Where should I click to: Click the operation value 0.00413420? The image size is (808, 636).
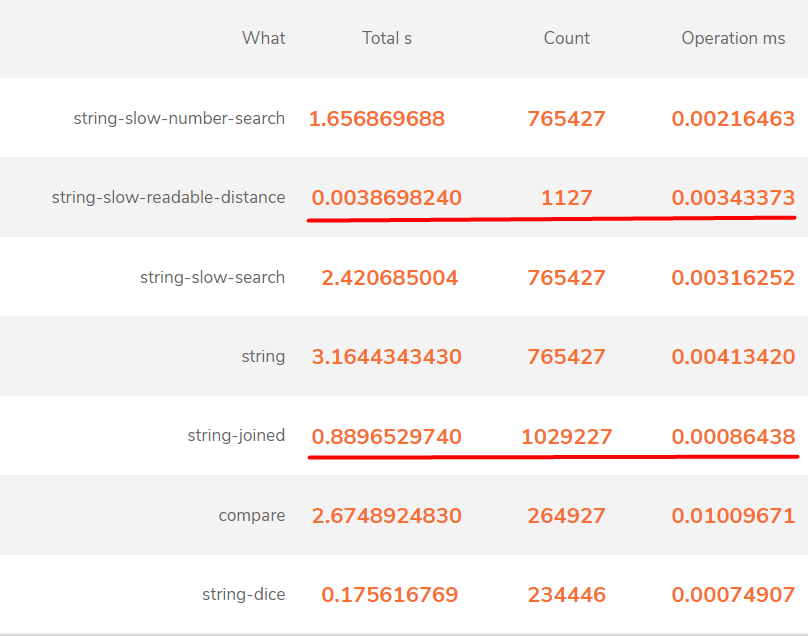point(733,357)
